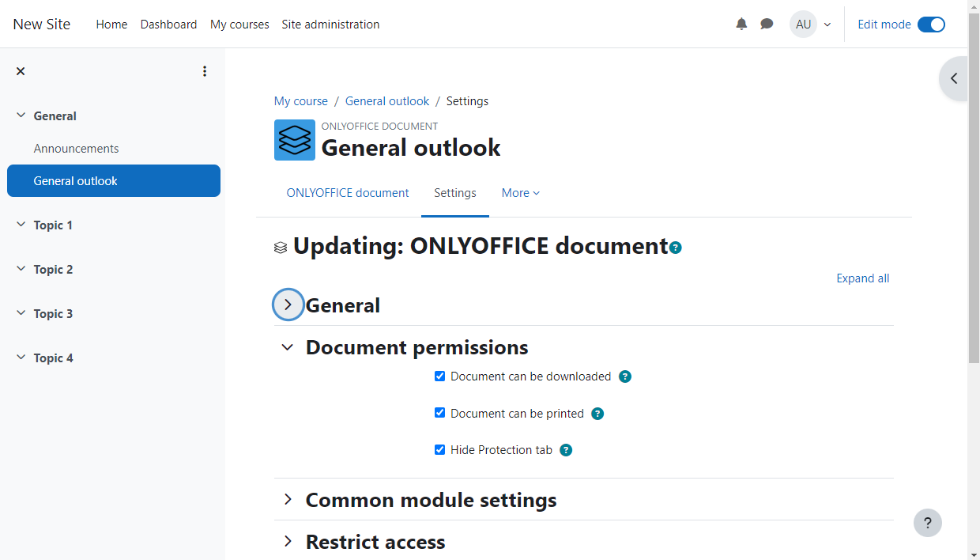The height and width of the screenshot is (560, 980).
Task: Go to My course via breadcrumb
Action: [300, 100]
